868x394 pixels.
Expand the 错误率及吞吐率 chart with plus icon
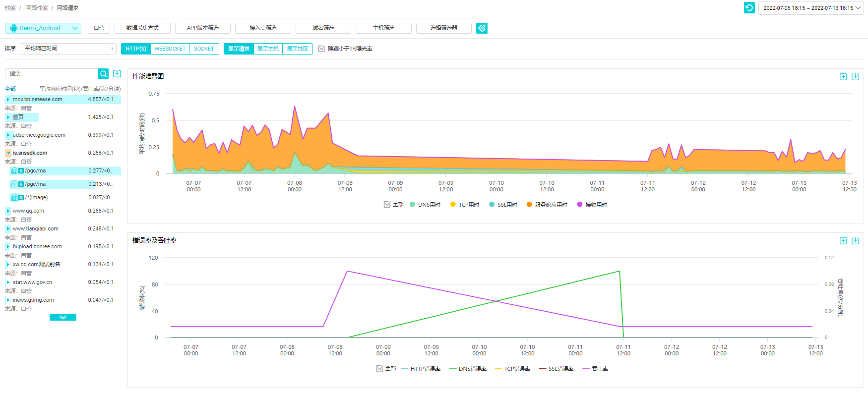pos(843,241)
